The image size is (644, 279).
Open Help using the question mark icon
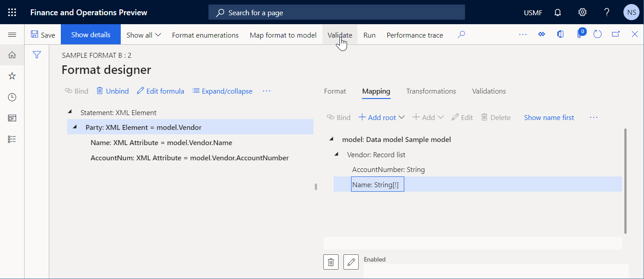tap(606, 12)
